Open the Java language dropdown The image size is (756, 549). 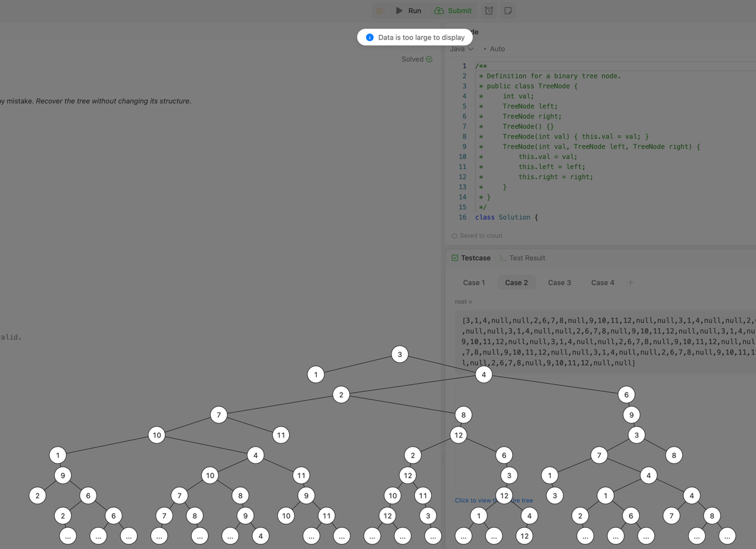pyautogui.click(x=462, y=49)
